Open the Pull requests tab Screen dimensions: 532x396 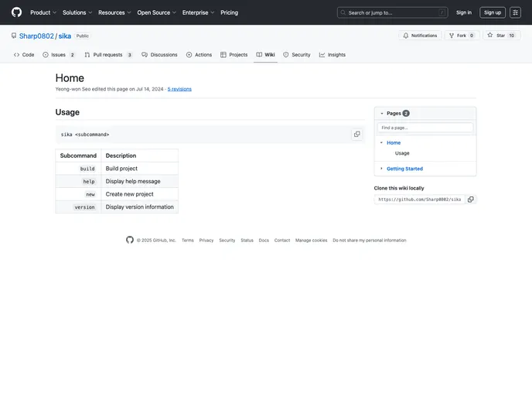pyautogui.click(x=108, y=55)
